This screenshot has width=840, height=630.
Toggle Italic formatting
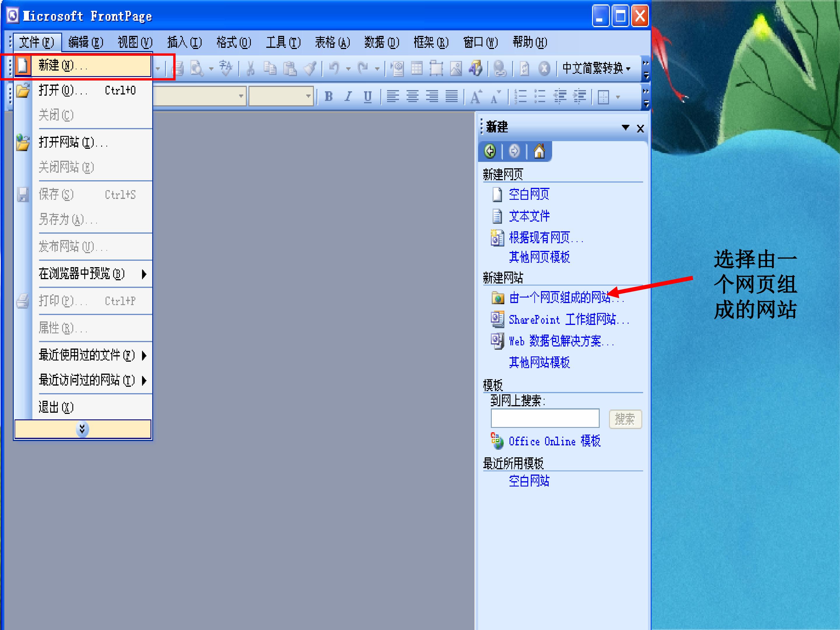(x=348, y=97)
